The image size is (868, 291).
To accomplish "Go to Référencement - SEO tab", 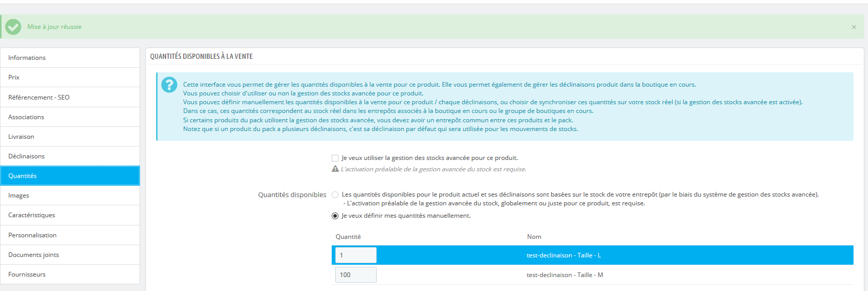I will tap(70, 98).
